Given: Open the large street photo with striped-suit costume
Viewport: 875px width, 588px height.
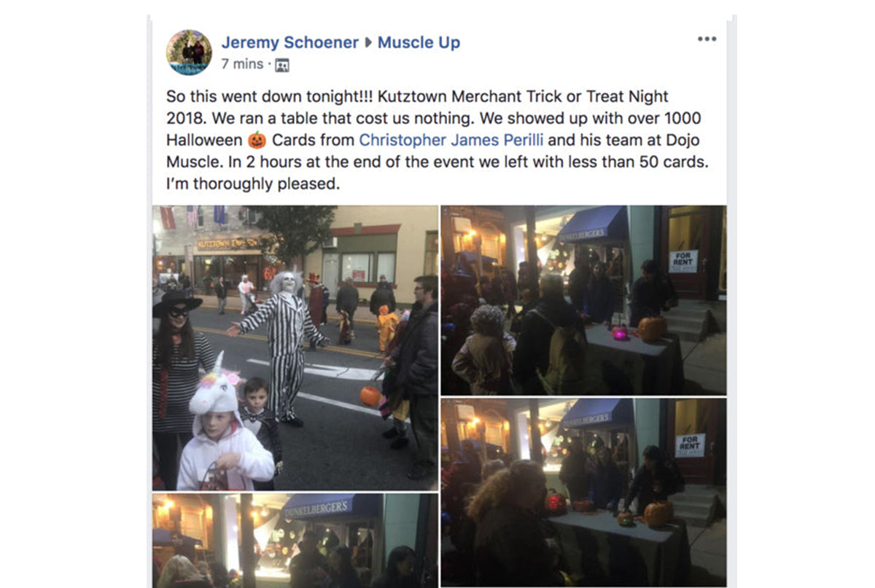Looking at the screenshot, I should coord(295,348).
